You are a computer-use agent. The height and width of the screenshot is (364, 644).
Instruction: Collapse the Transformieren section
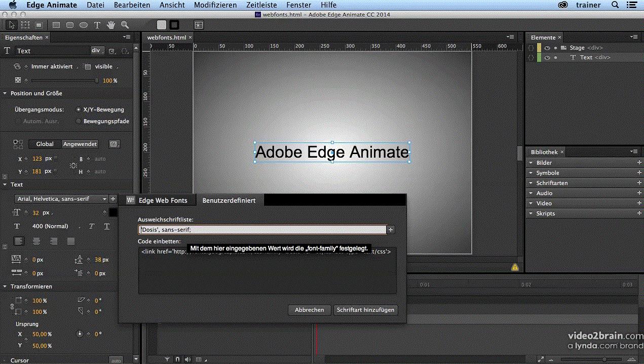[x=5, y=286]
